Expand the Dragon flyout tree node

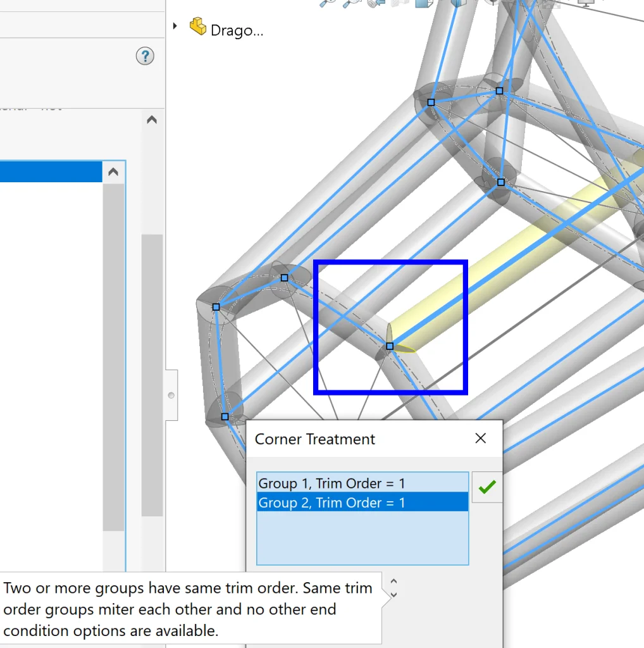point(175,27)
